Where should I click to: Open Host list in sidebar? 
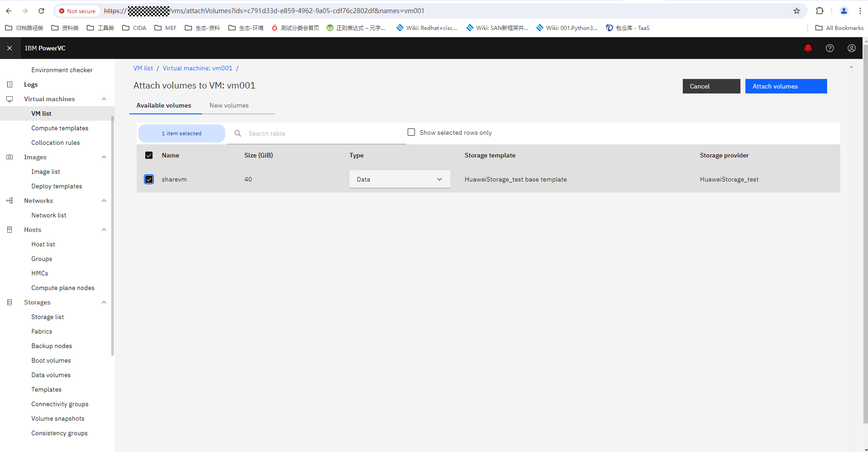[x=43, y=244]
